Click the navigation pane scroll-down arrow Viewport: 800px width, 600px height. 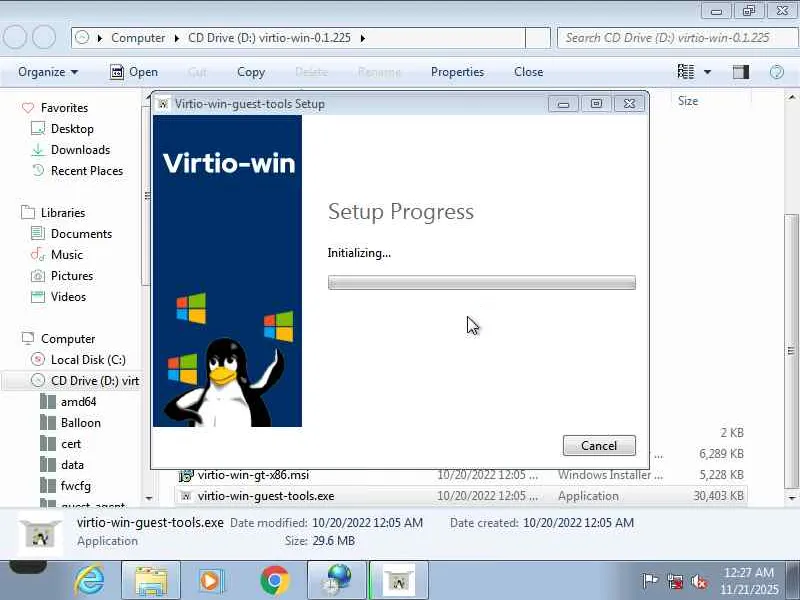148,498
